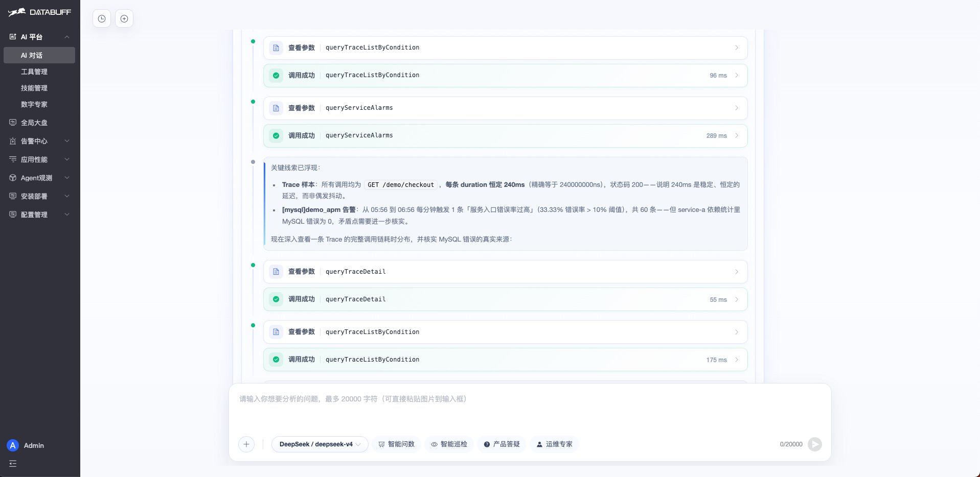Expand the Agent观测 menu chevron
Screen dimensions: 980x477
coord(67,178)
